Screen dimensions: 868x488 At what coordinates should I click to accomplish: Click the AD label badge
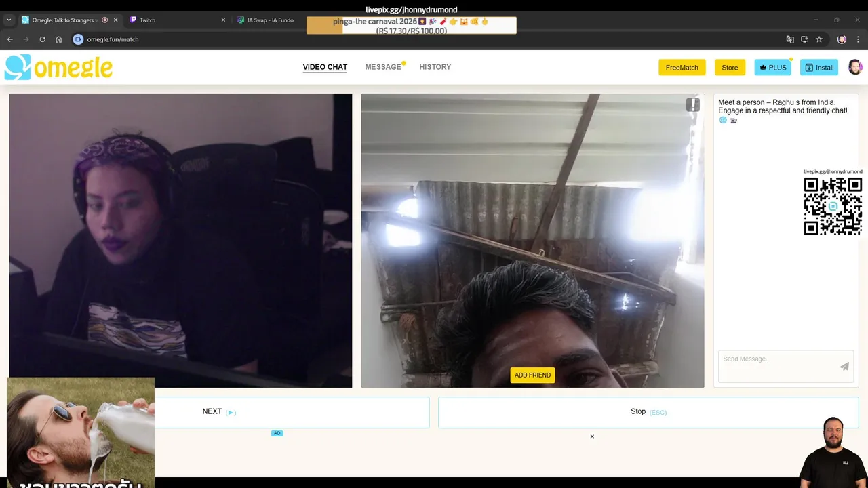tap(277, 433)
